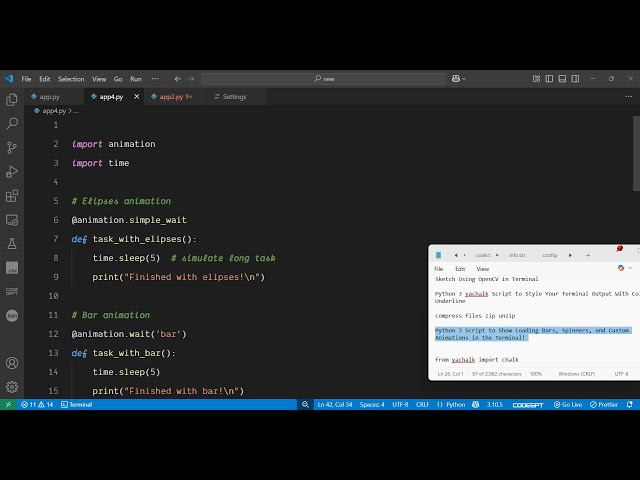Image resolution: width=640 pixels, height=480 pixels.
Task: Open Notepad Edit menu
Action: [x=460, y=269]
